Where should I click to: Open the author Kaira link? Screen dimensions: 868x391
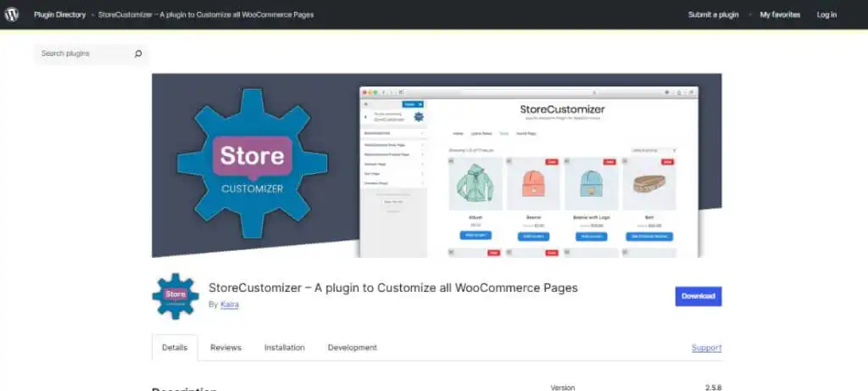tap(229, 304)
